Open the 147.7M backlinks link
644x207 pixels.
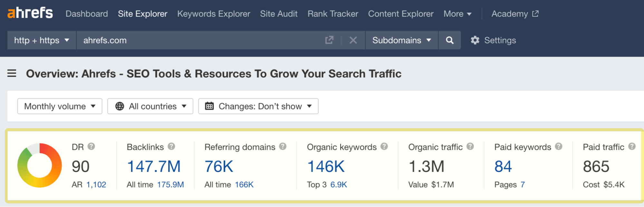(154, 166)
